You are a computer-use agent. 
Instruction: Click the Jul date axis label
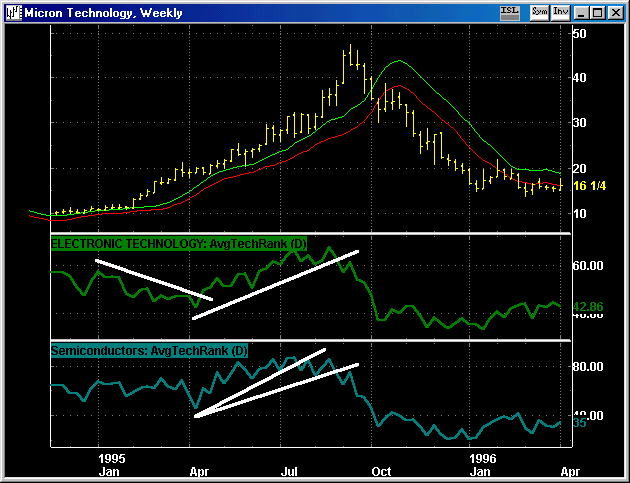pos(289,471)
